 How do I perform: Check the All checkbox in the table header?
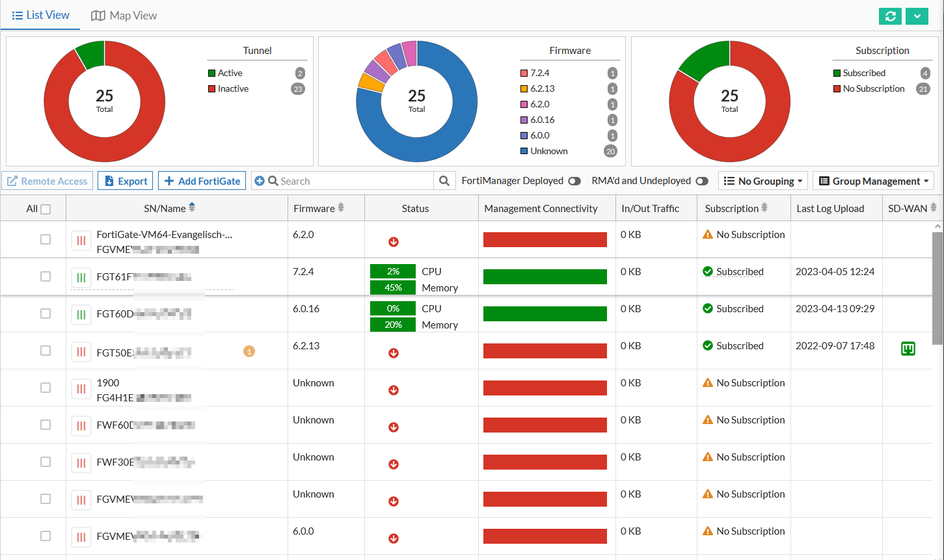click(x=46, y=208)
